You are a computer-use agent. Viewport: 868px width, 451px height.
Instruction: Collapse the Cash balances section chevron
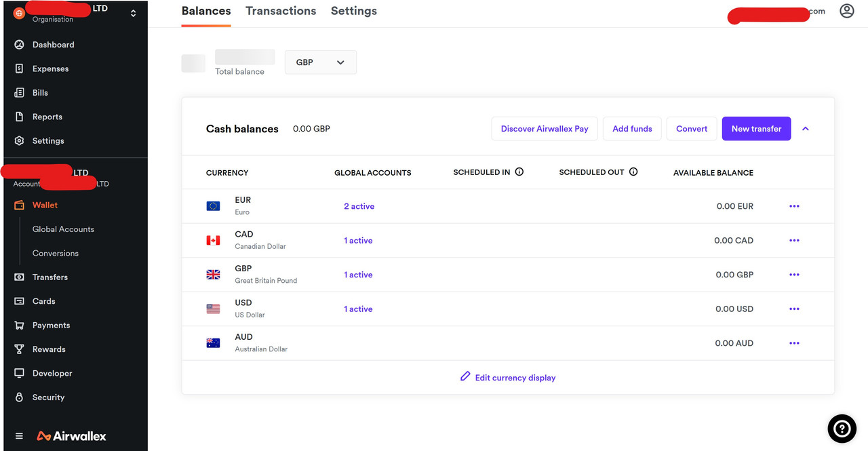pos(806,129)
